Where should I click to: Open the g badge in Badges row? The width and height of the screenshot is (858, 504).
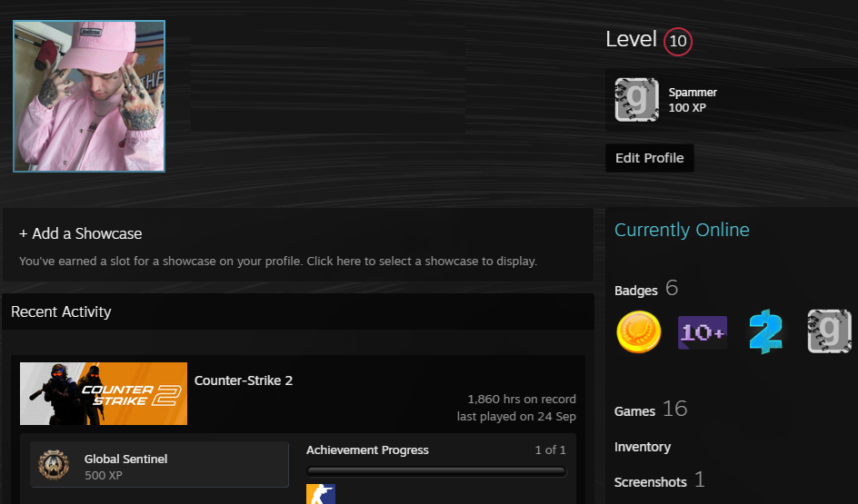pyautogui.click(x=830, y=331)
